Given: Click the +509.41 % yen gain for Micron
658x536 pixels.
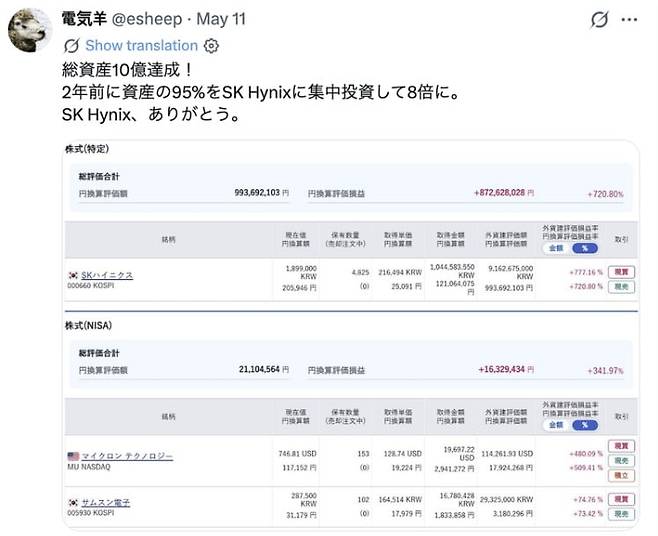Looking at the screenshot, I should click(x=586, y=468).
